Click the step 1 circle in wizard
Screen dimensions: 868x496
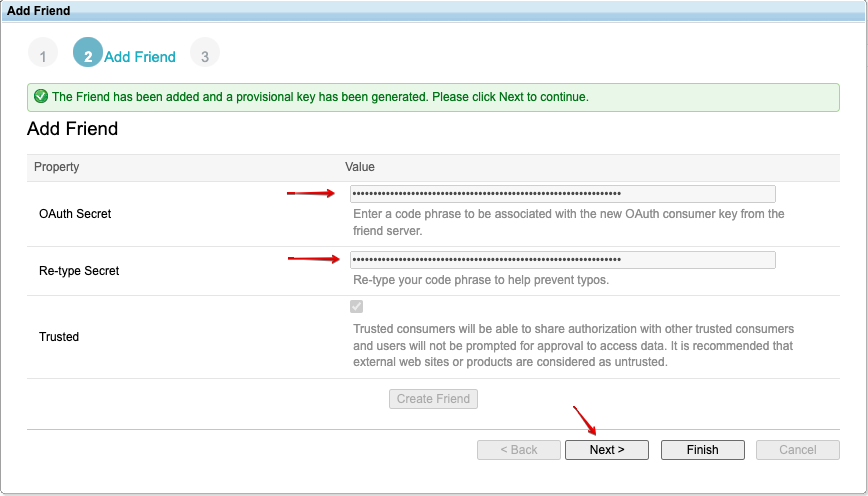43,55
